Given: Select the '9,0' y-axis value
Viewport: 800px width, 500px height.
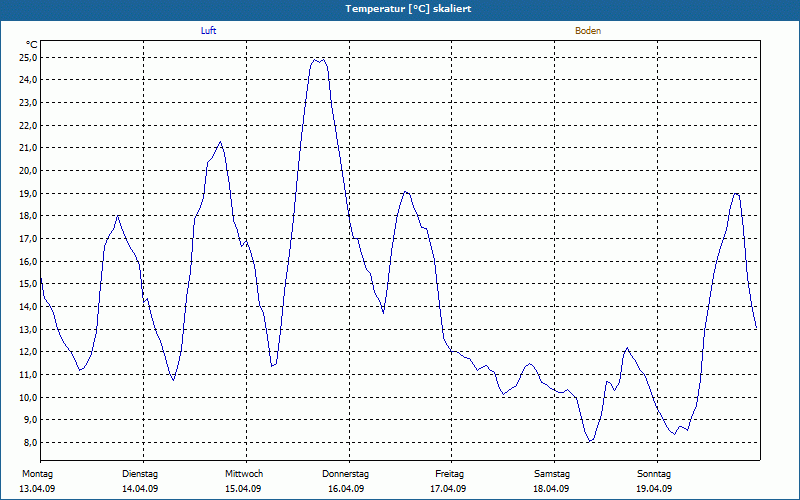Looking at the screenshot, I should click(x=30, y=420).
